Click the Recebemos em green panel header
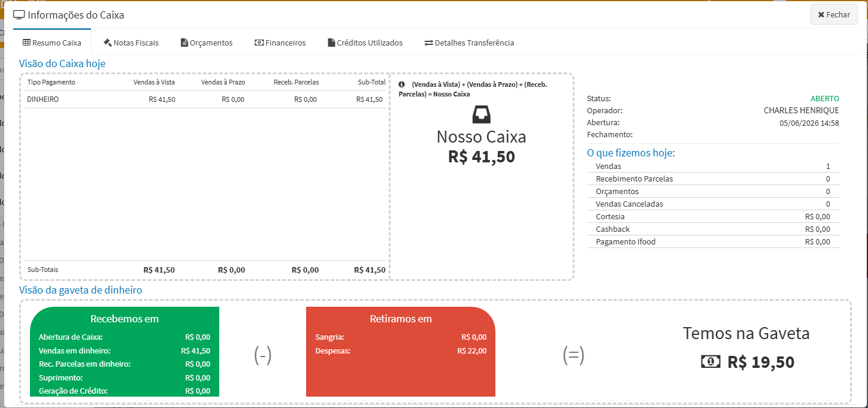868x408 pixels. (x=125, y=319)
